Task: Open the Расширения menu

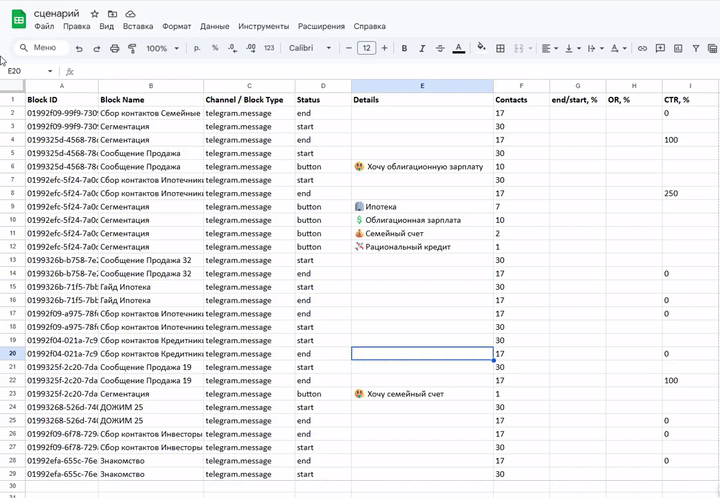Action: 322,26
